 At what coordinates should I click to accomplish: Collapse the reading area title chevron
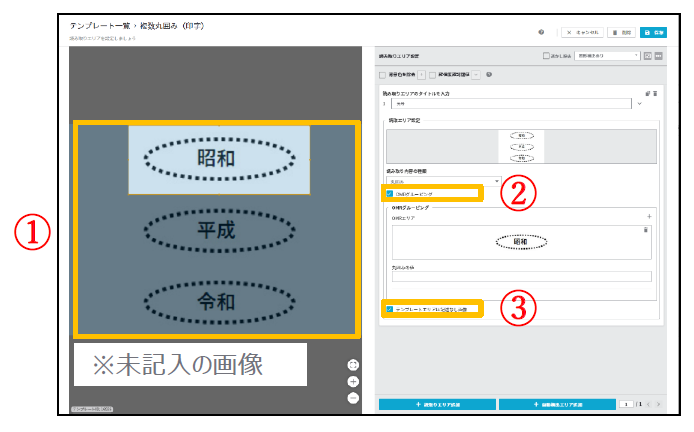pyautogui.click(x=639, y=103)
